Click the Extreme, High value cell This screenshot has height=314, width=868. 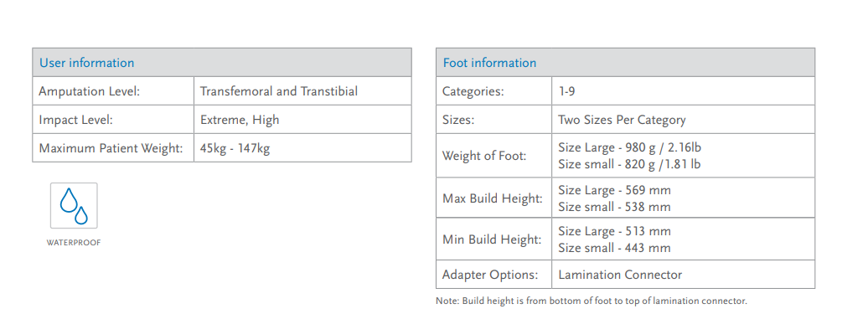(x=302, y=120)
